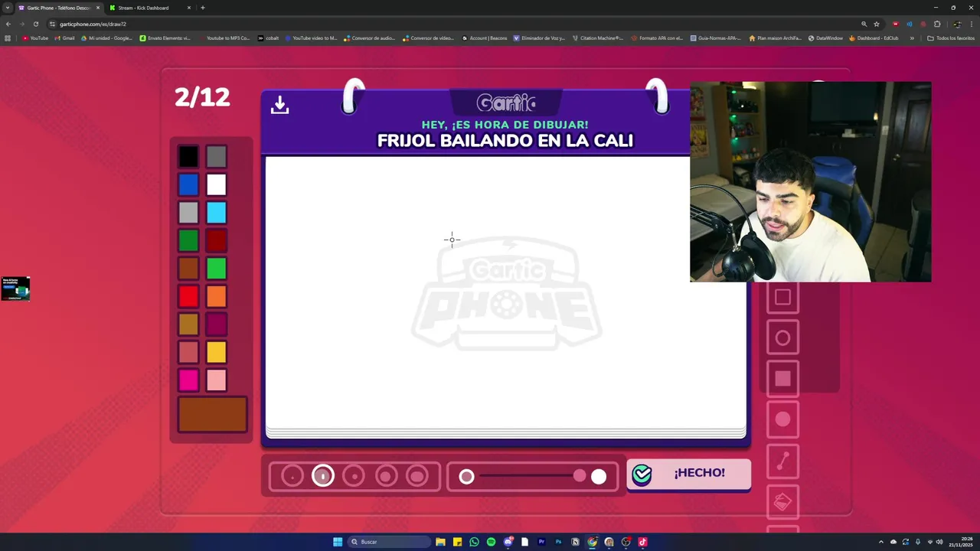
Task: Open the volume control in tray
Action: (x=939, y=542)
